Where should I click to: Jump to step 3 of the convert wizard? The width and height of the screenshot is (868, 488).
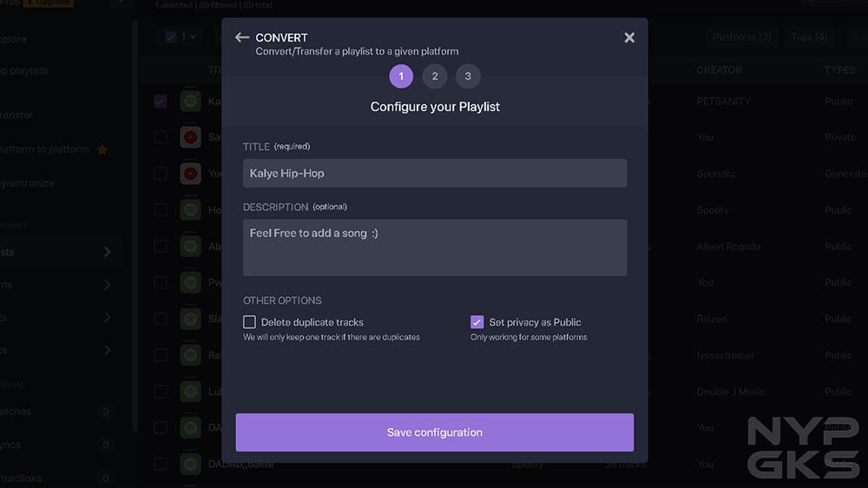[x=468, y=76]
